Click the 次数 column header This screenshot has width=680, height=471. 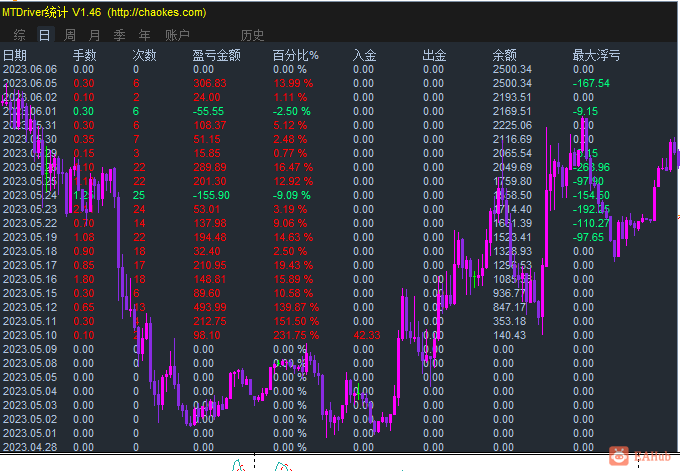pyautogui.click(x=144, y=55)
